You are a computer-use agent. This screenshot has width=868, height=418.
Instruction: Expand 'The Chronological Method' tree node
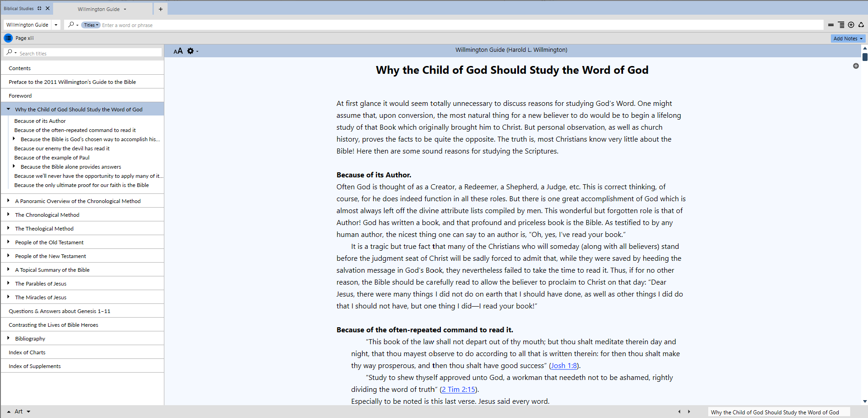coord(8,214)
